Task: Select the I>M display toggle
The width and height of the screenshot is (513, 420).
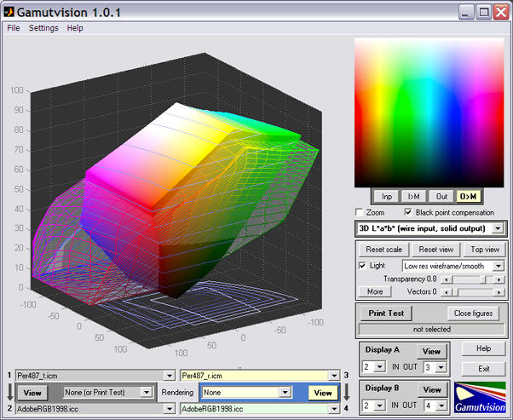Action: (x=414, y=197)
